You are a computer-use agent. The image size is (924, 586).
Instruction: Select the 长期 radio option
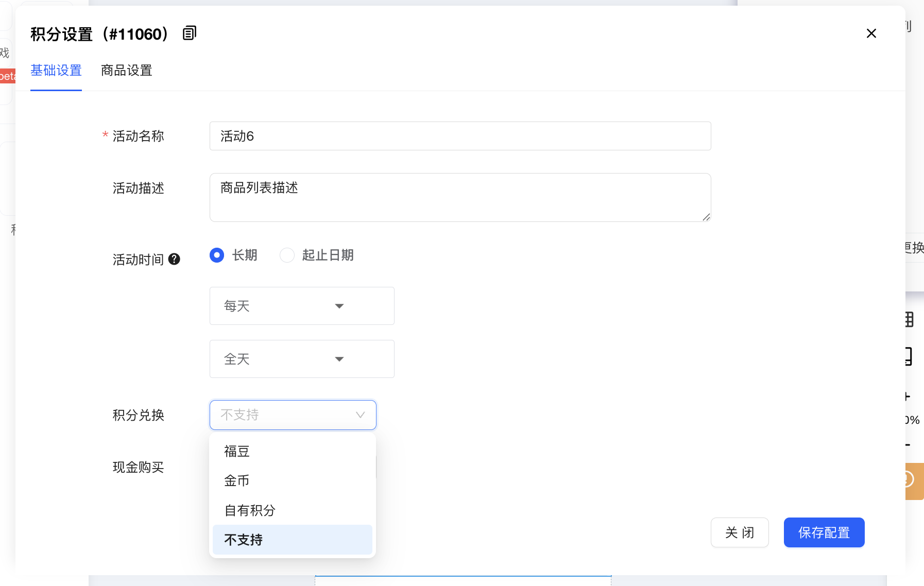coord(217,255)
